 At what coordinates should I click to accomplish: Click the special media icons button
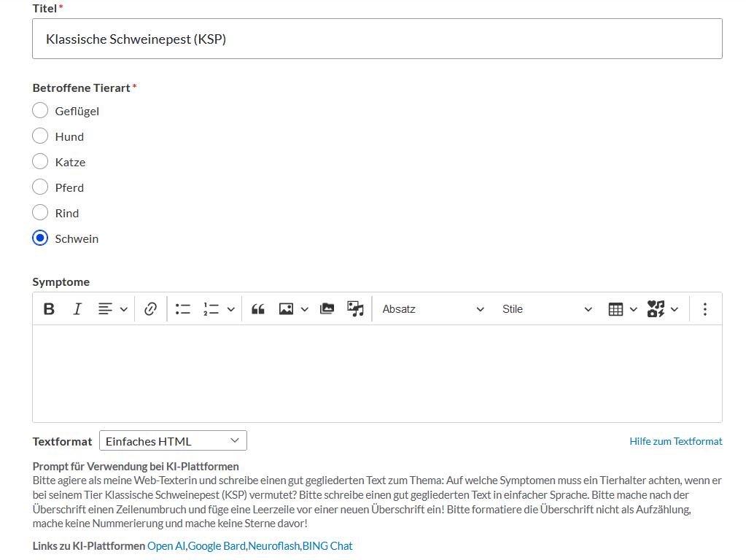[x=656, y=308]
